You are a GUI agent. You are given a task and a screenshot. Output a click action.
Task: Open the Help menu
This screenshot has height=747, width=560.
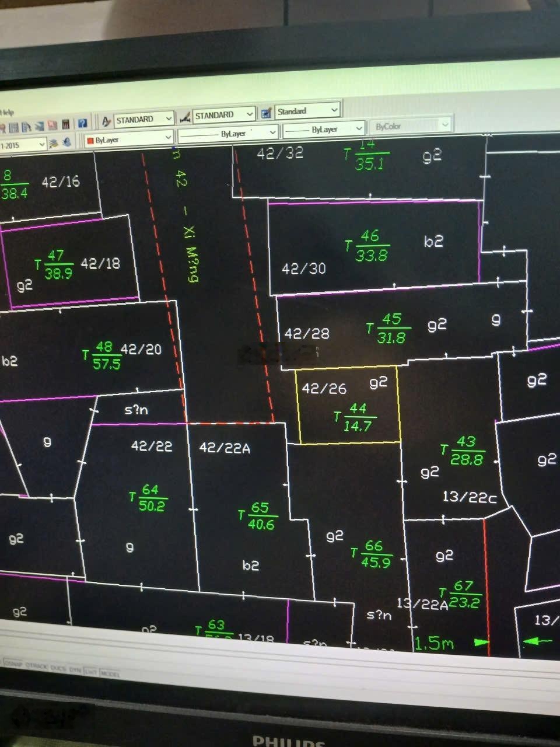[x=7, y=111]
